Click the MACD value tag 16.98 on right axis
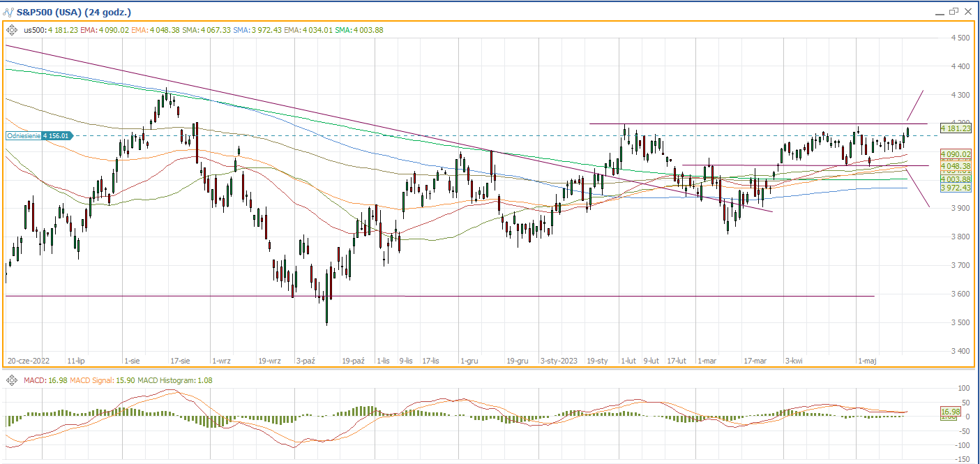Screen dimensions: 980x464 click(951, 412)
